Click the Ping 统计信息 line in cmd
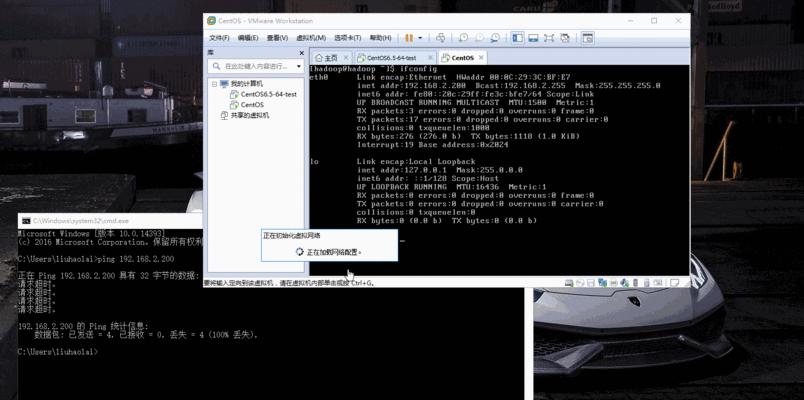Image resolution: width=804 pixels, height=400 pixels. coord(83,326)
